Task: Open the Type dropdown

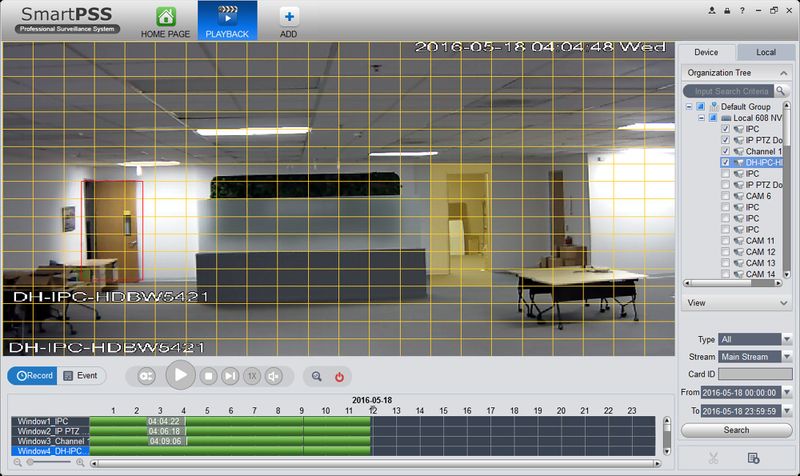Action: point(787,339)
